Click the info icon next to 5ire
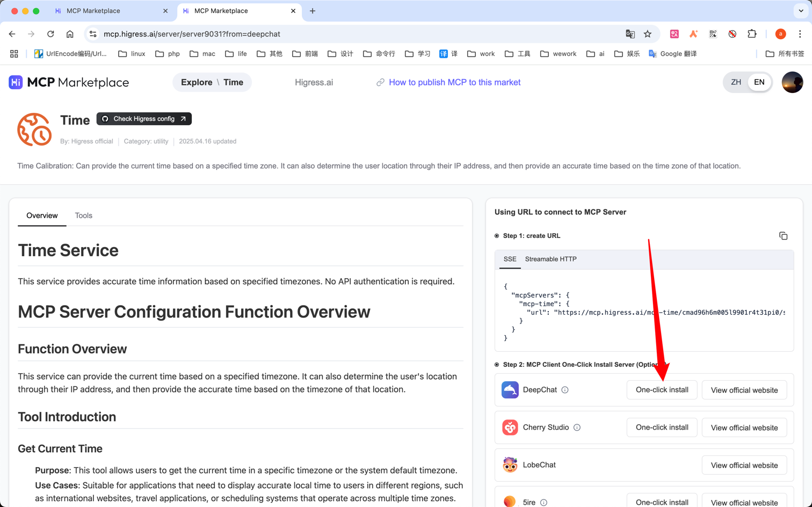Image resolution: width=812 pixels, height=507 pixels. [x=543, y=503]
